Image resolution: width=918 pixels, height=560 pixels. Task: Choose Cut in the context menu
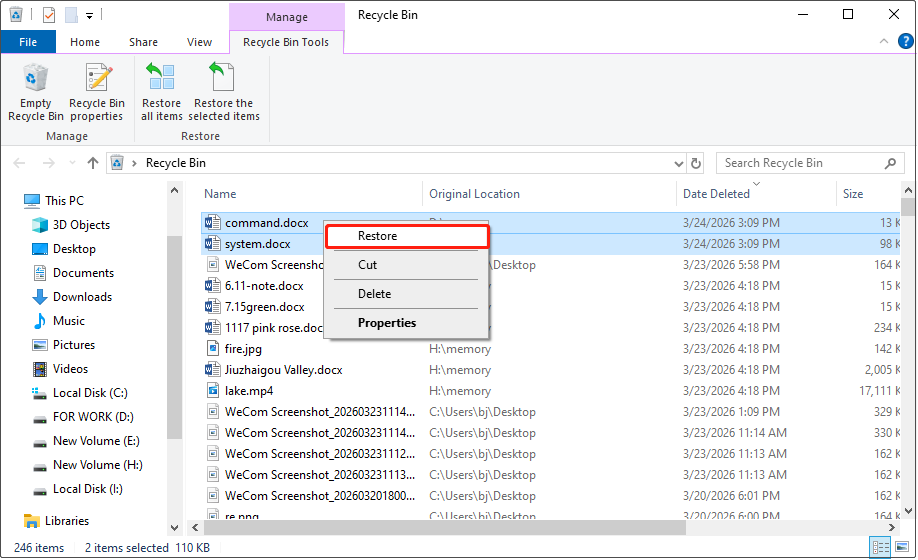tap(406, 265)
